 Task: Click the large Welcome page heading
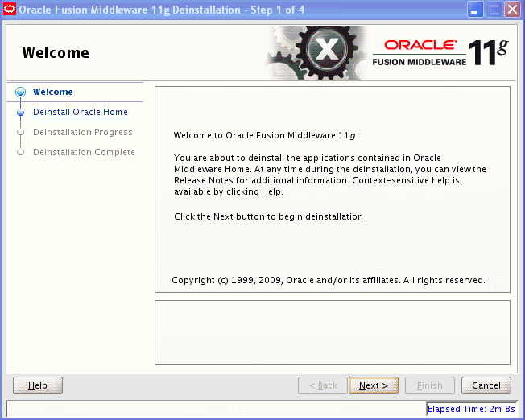coord(56,53)
